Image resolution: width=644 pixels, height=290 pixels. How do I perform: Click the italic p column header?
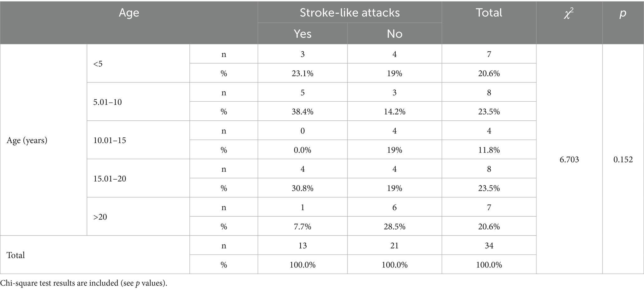pos(623,13)
